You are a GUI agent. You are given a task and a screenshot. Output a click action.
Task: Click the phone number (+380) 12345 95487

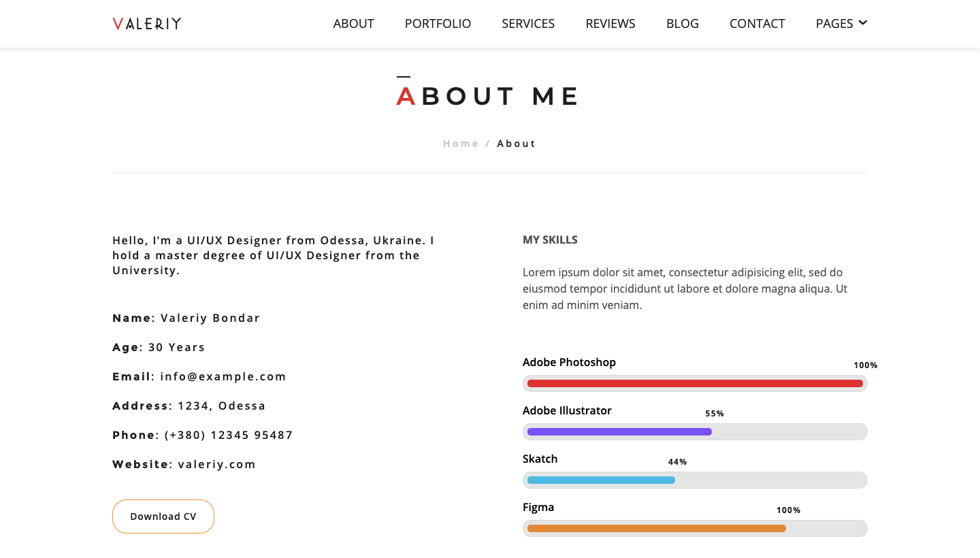[229, 435]
